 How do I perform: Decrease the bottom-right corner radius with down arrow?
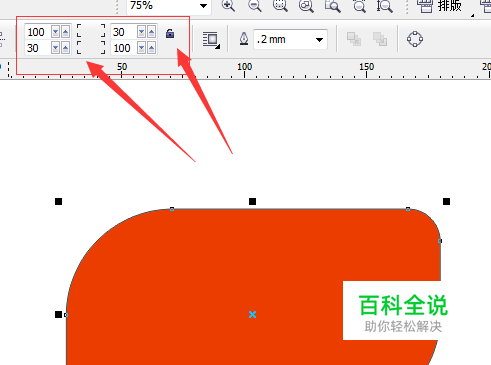click(141, 48)
